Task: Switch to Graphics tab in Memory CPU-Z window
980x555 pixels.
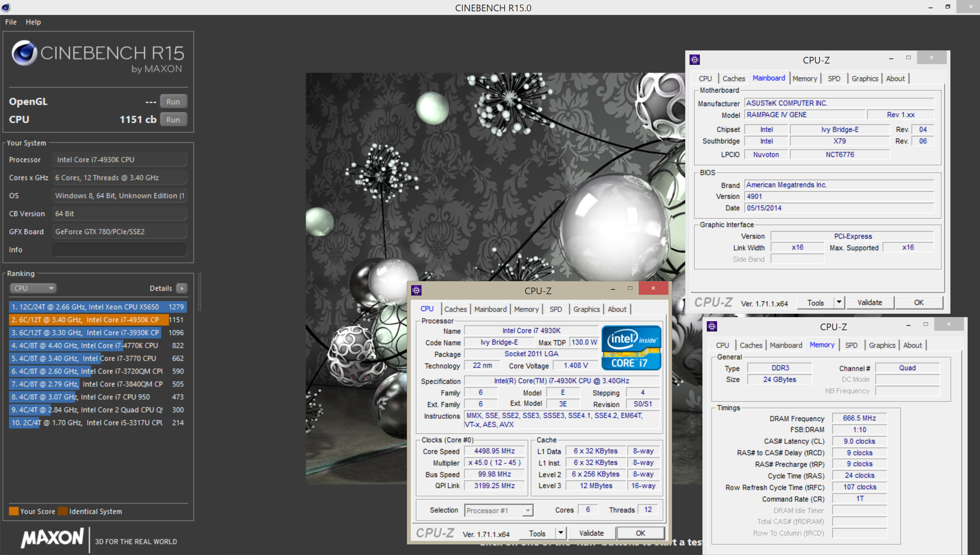Action: [882, 345]
